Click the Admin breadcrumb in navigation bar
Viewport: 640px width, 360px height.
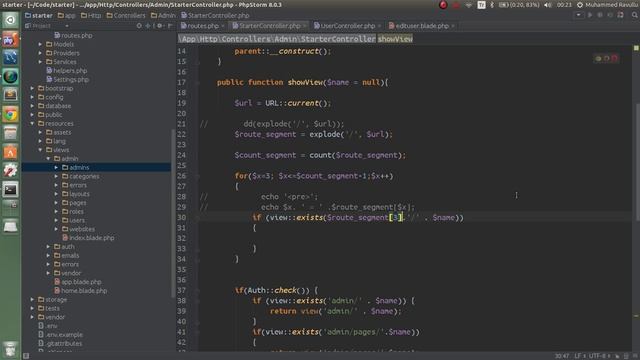coord(162,16)
